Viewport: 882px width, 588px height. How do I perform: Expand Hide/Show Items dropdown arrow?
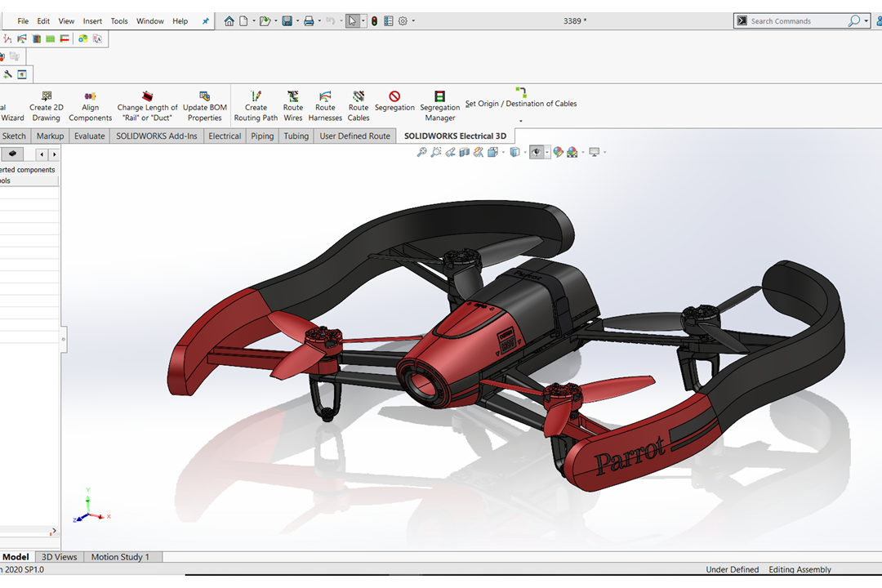pyautogui.click(x=546, y=152)
